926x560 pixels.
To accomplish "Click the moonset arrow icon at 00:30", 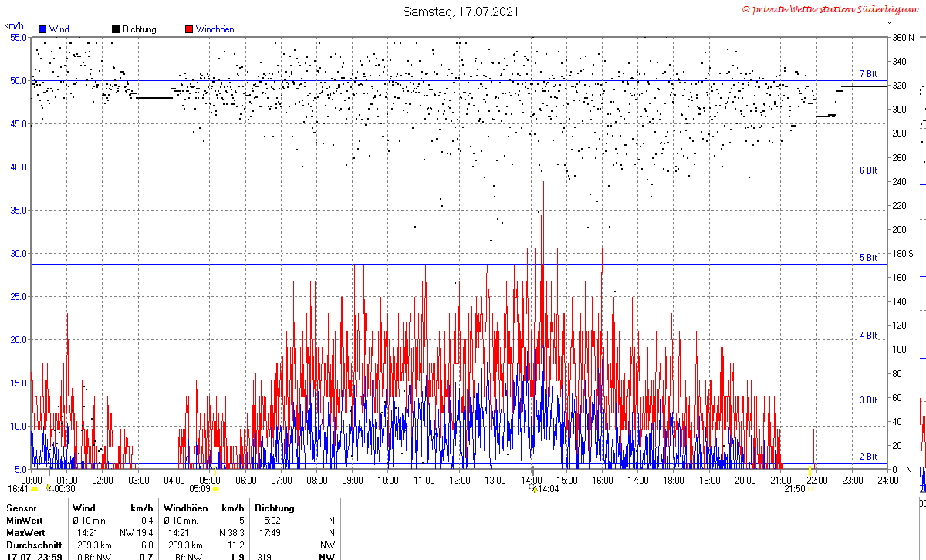I will click(48, 488).
